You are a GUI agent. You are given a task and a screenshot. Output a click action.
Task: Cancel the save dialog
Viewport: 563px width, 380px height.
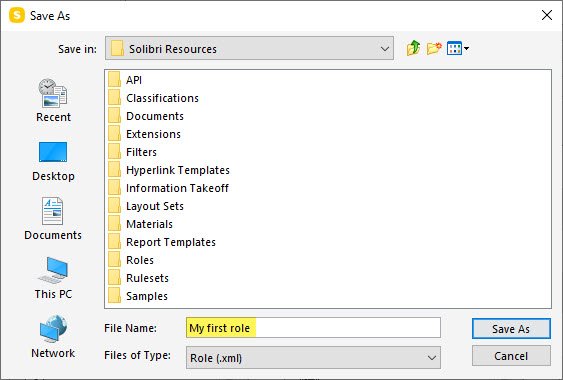point(511,356)
